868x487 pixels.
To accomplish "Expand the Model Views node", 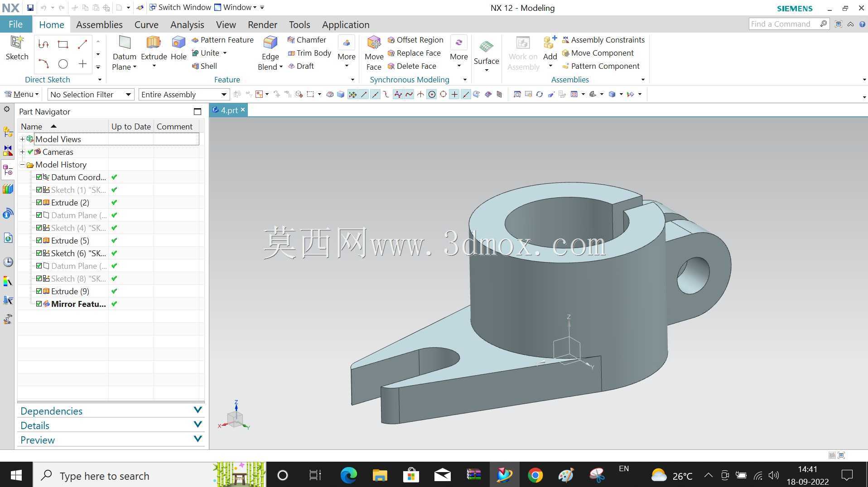I will 22,139.
